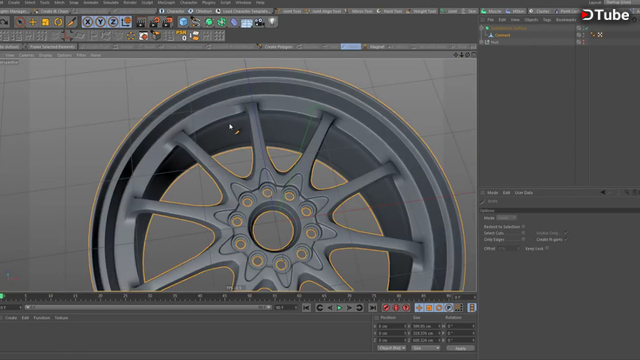Image resolution: width=640 pixels, height=360 pixels.
Task: Click the PSR reset icon
Action: tap(181, 36)
